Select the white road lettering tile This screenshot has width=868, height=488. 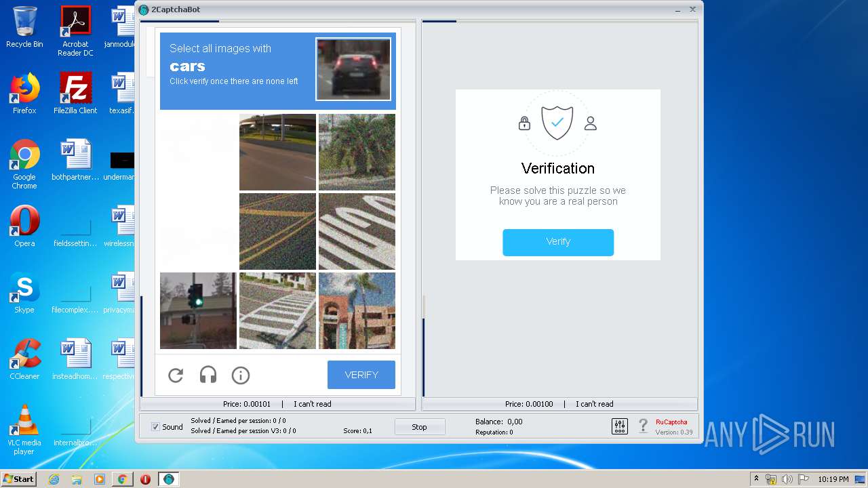(357, 231)
